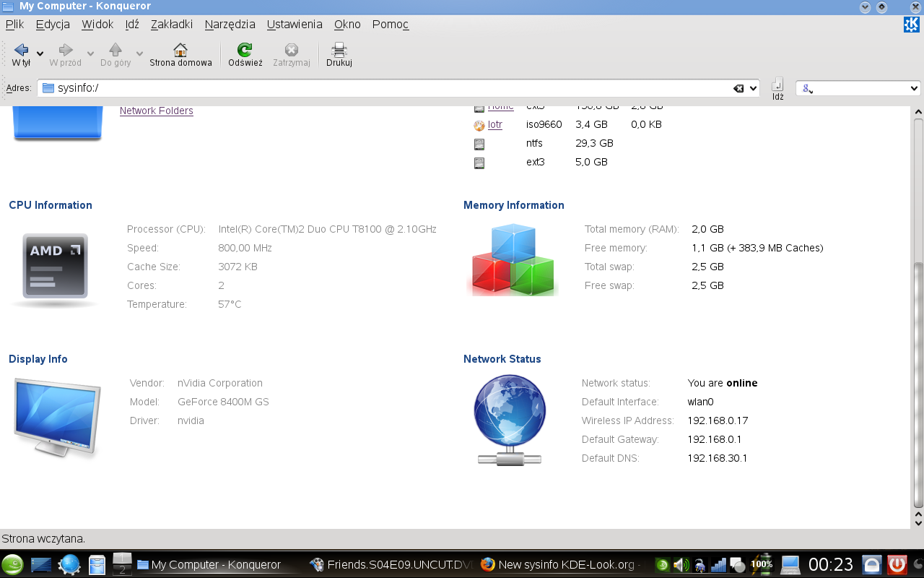Click the Do góry up button
The height and width of the screenshot is (578, 924).
115,55
